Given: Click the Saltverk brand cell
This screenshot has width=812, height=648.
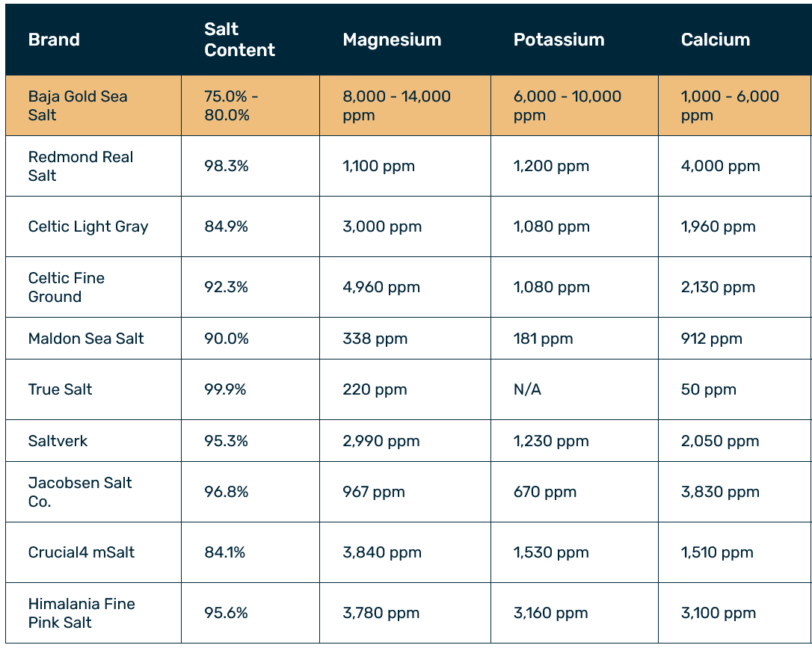Looking at the screenshot, I should [93, 441].
